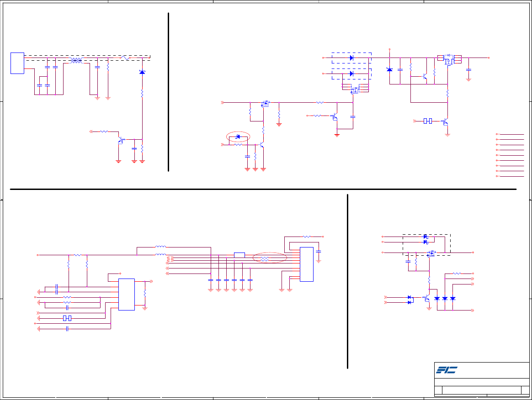Select the common-mode choke coil symbol

point(76,60)
